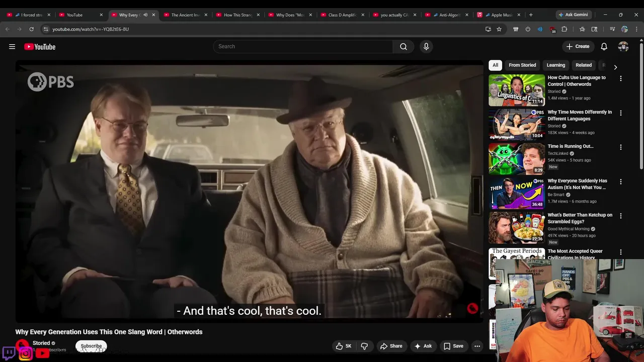Save the video to a playlist

pyautogui.click(x=453, y=346)
